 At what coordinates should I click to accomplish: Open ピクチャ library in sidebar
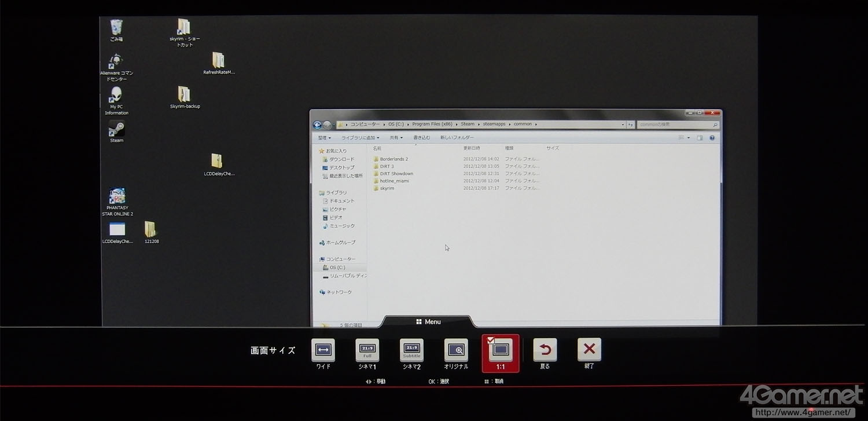click(334, 209)
